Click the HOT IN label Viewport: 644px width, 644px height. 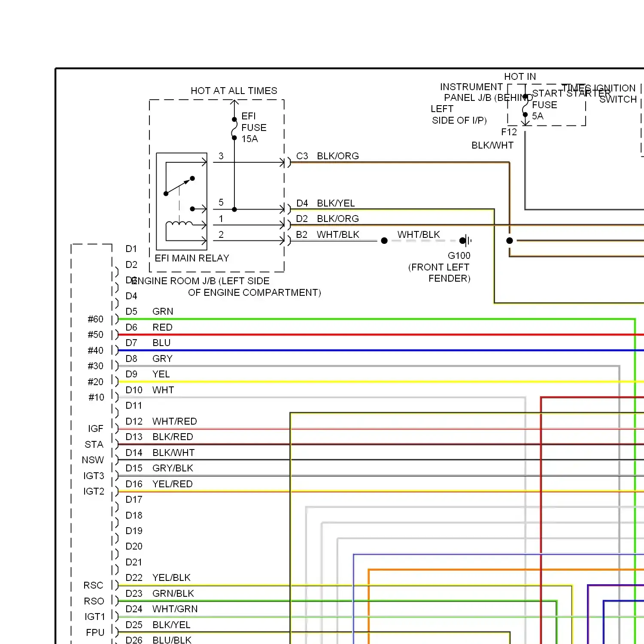coord(520,76)
